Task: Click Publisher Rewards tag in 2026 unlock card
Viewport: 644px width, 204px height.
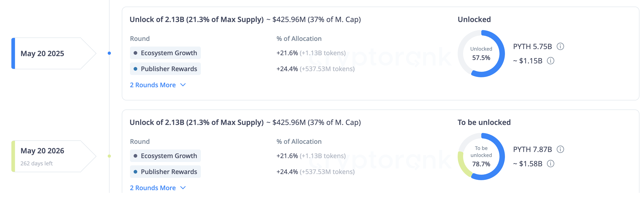Action: (x=165, y=172)
